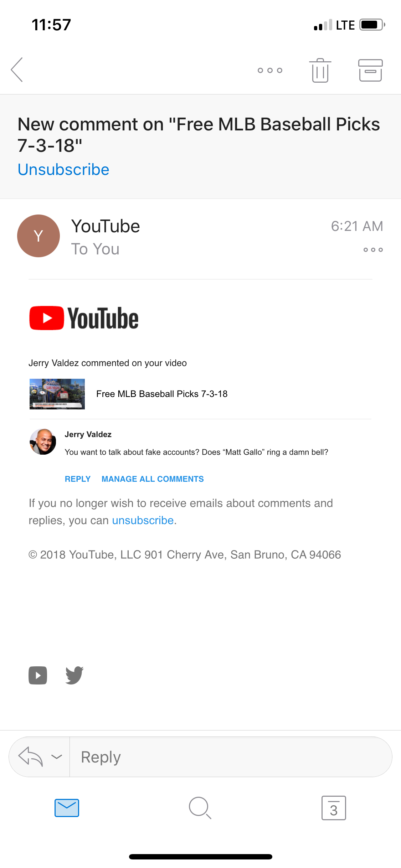
Task: Open the Twitter bird icon in footer
Action: pos(74,675)
